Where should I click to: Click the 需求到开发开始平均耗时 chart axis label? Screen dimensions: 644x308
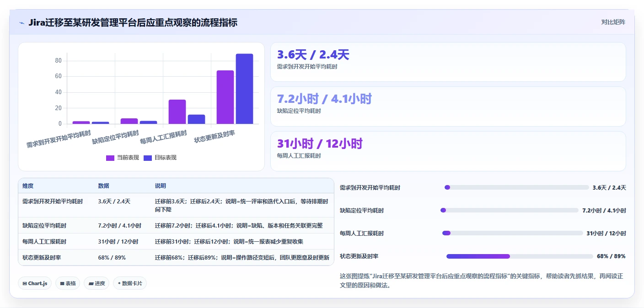pyautogui.click(x=59, y=139)
